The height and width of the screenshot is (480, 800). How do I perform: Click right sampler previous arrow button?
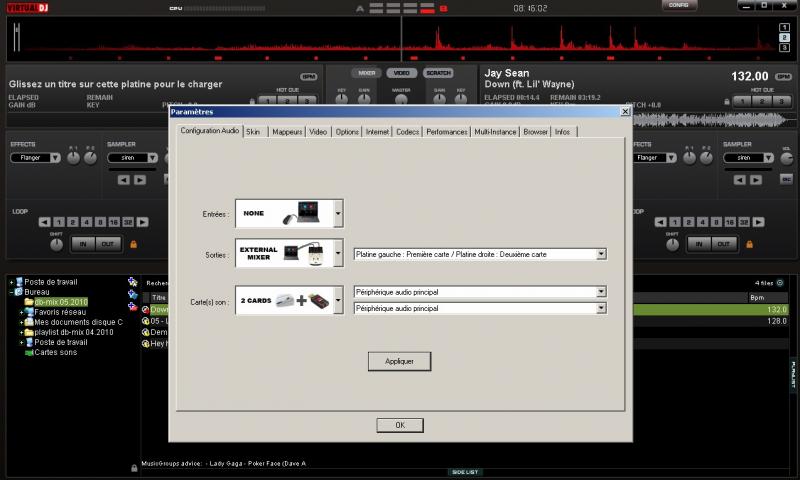click(740, 180)
